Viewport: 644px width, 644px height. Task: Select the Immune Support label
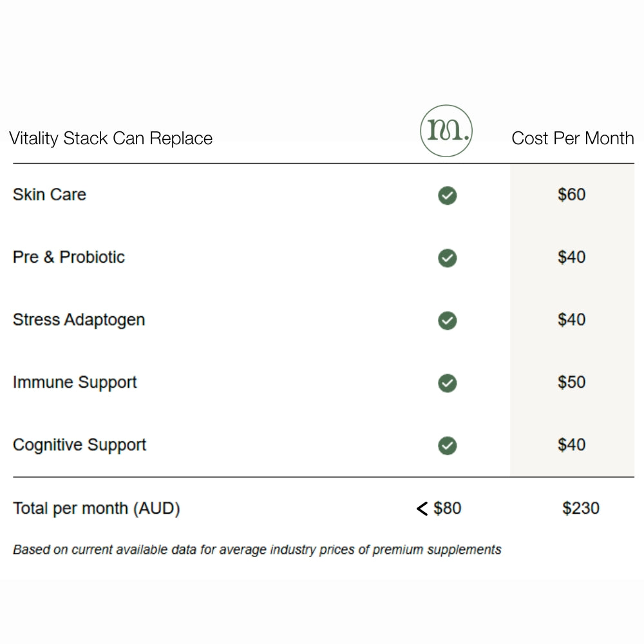[x=75, y=383]
